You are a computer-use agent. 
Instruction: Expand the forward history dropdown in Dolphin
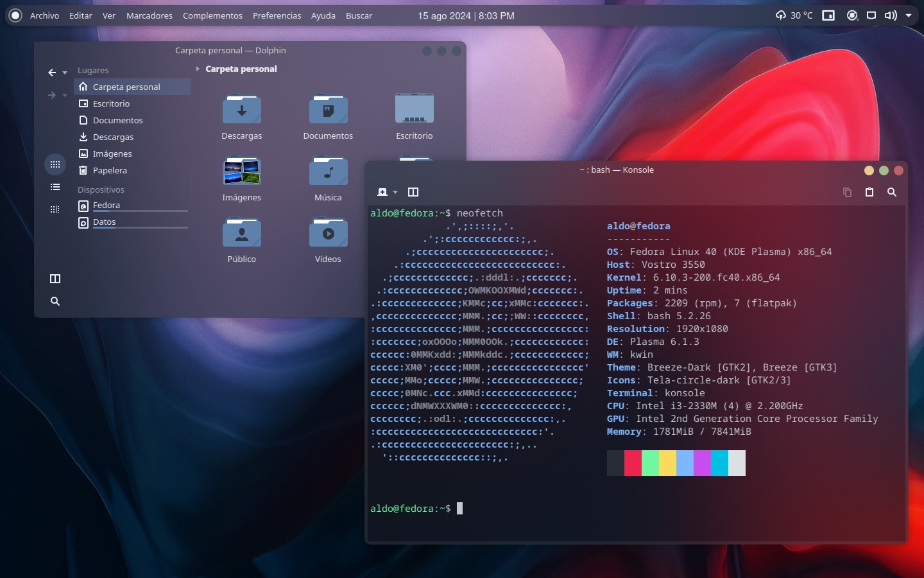(x=65, y=96)
